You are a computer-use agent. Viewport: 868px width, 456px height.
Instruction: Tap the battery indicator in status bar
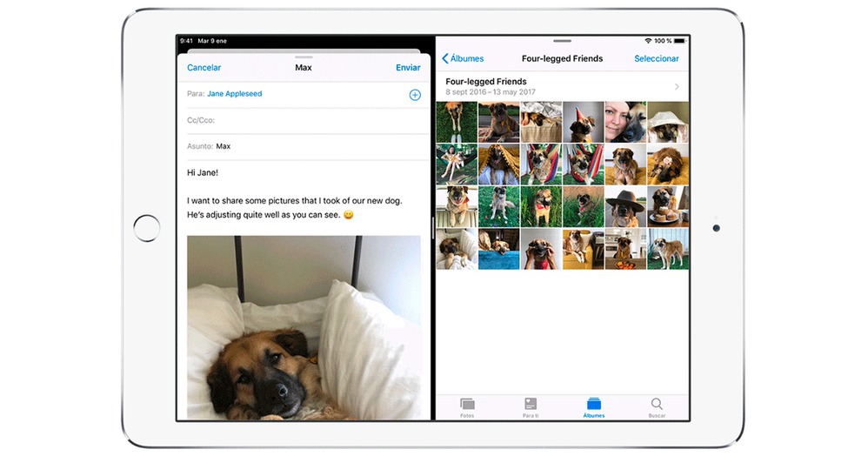click(x=678, y=41)
